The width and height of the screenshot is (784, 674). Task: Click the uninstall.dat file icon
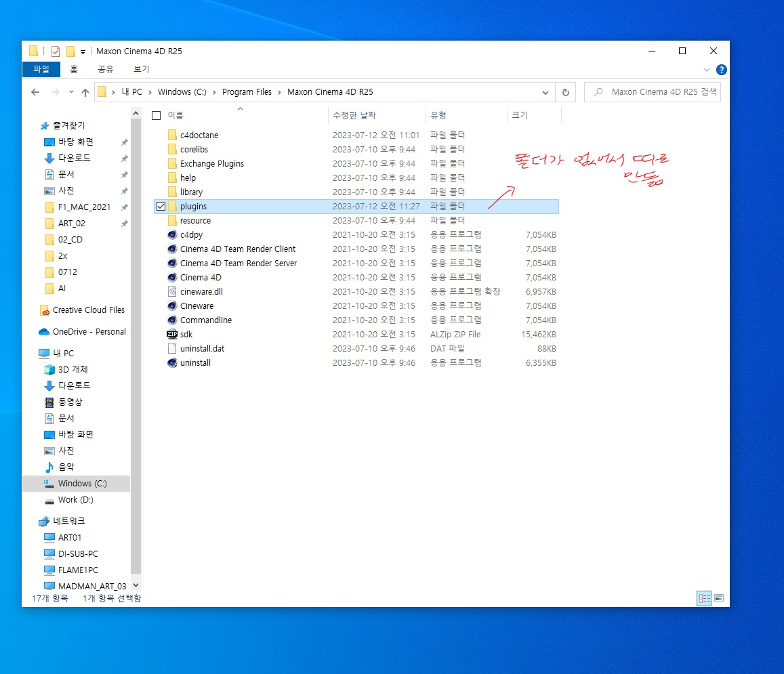click(x=172, y=348)
